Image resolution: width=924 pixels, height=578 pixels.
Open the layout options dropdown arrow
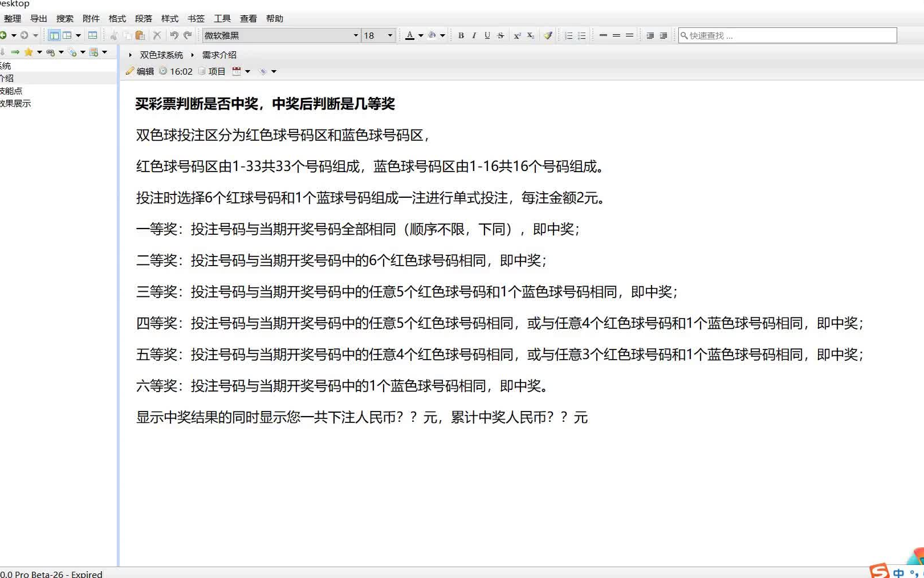click(x=79, y=35)
